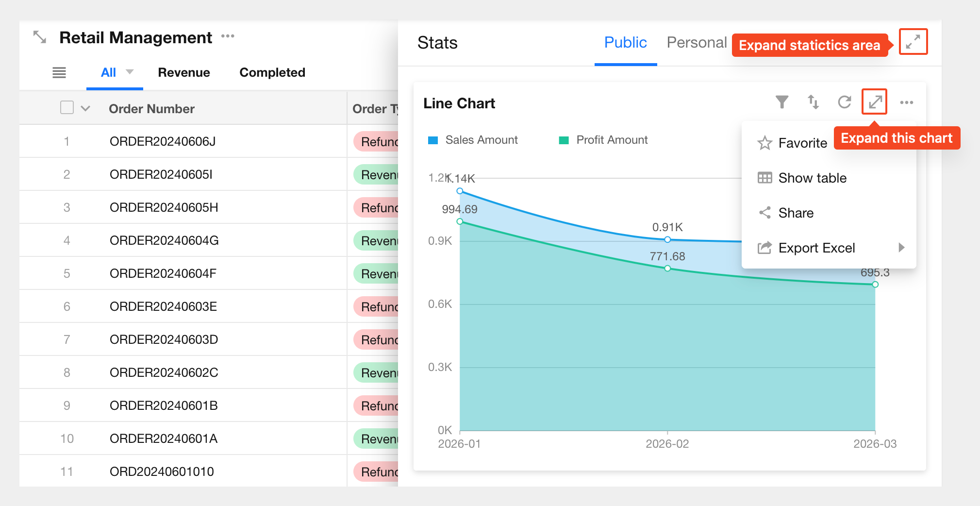This screenshot has width=980, height=506.
Task: Click the chart sort arrows icon
Action: click(x=813, y=102)
